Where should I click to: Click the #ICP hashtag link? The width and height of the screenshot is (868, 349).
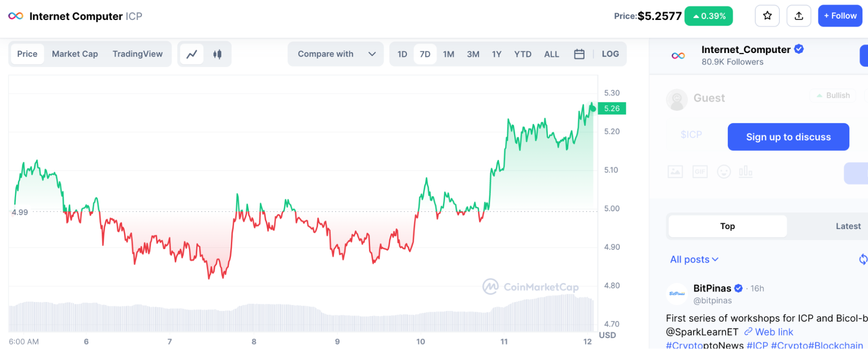click(757, 345)
